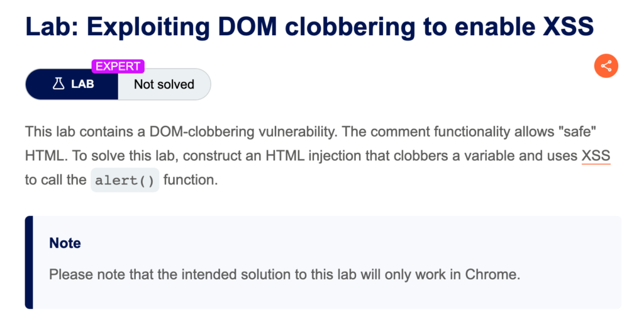The image size is (644, 317).
Task: Click the Note heading
Action: coord(65,243)
